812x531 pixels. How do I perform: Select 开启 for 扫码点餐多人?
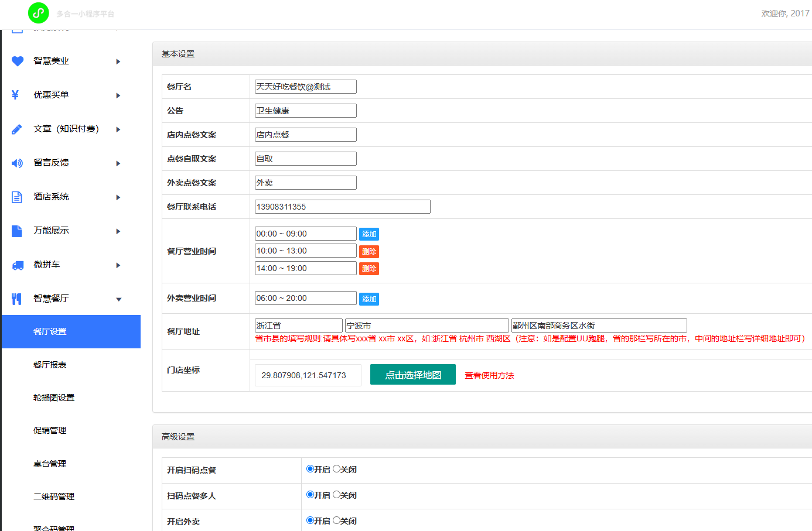coord(310,495)
